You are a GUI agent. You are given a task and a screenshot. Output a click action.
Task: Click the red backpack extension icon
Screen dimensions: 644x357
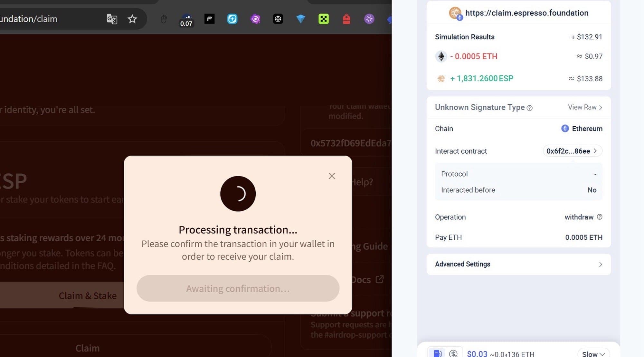(346, 19)
